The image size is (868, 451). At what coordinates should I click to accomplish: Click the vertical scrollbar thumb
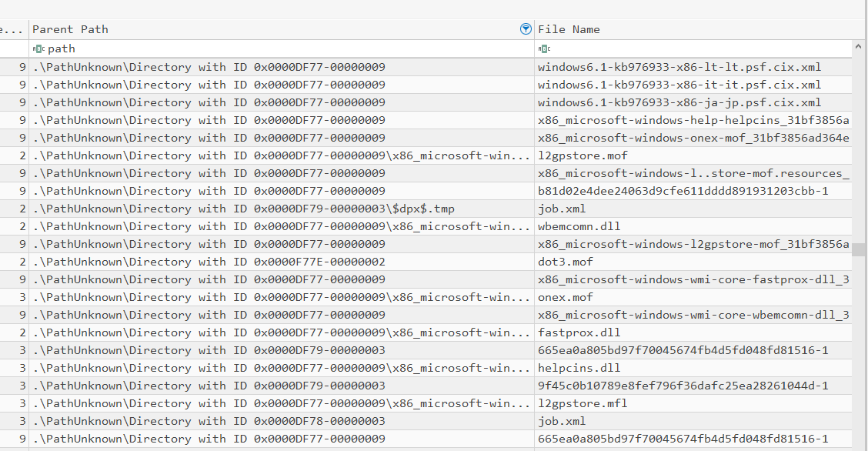tap(859, 249)
